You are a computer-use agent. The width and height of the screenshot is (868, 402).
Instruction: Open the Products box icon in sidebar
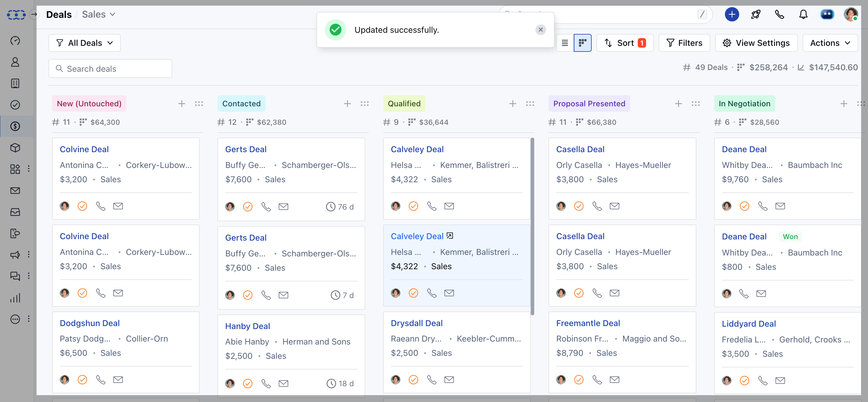click(15, 148)
